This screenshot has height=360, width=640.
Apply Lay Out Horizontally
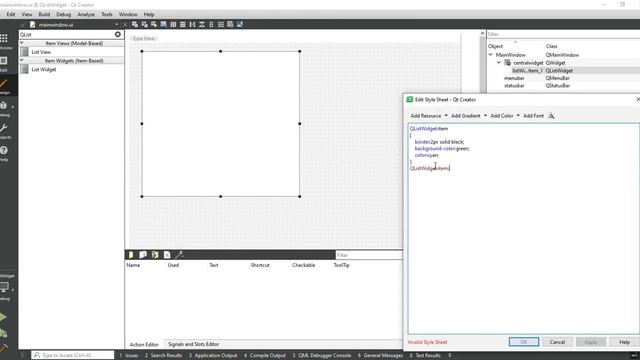pyautogui.click(x=173, y=24)
